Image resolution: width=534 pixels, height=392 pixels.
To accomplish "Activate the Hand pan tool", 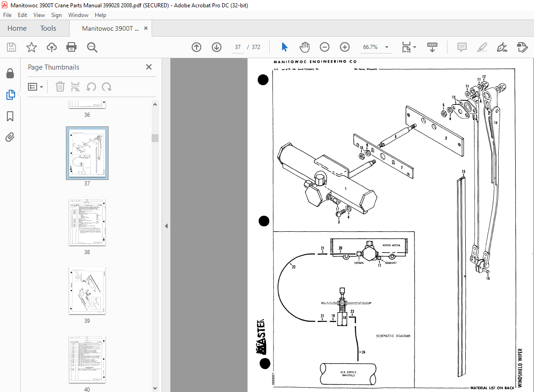I will [305, 47].
